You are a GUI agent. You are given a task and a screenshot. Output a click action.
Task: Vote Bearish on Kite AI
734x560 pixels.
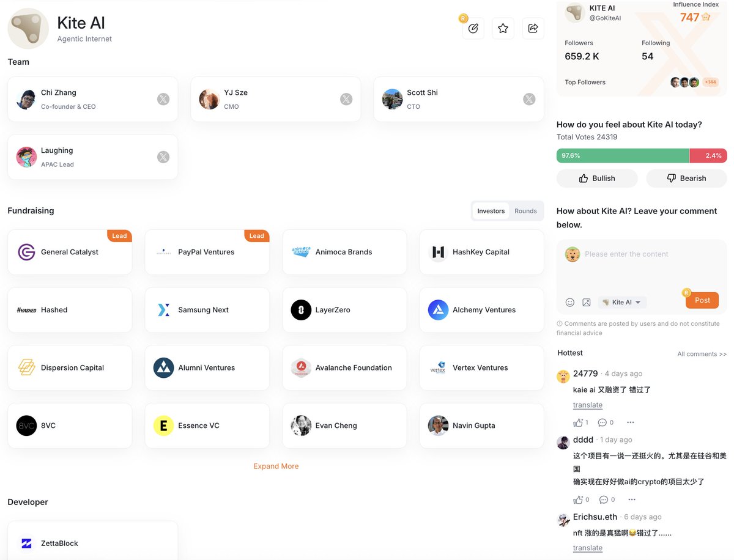[x=686, y=178]
